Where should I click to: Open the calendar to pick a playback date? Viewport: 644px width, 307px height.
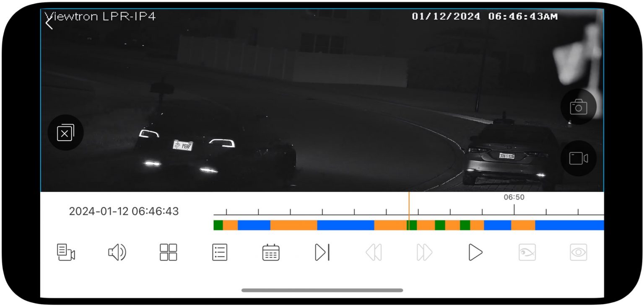coord(270,252)
